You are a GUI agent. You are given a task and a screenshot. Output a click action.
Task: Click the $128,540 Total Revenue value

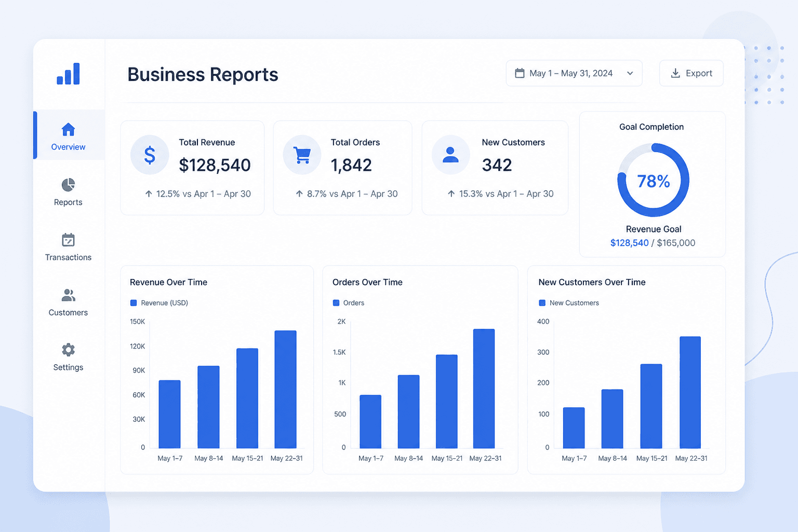click(215, 165)
